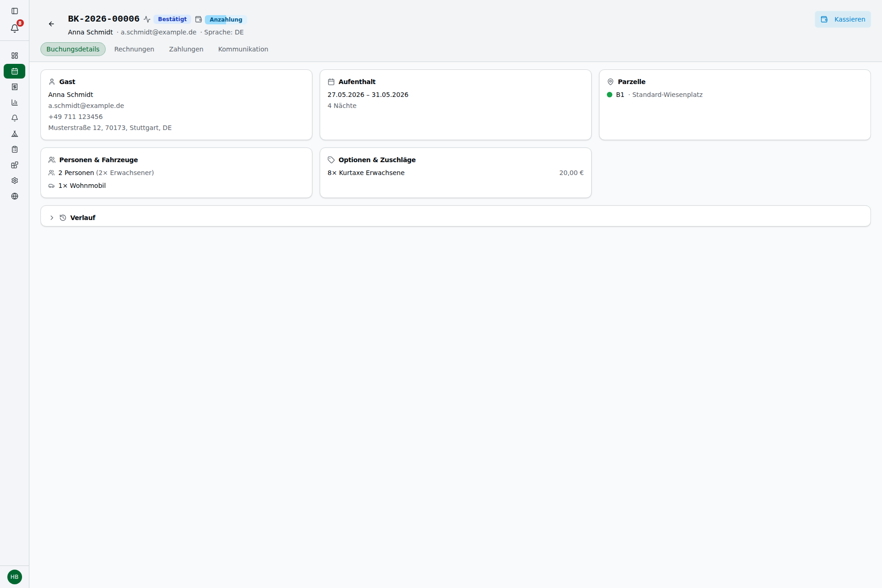The image size is (882, 588).
Task: Click the Gast person icon
Action: click(x=52, y=82)
